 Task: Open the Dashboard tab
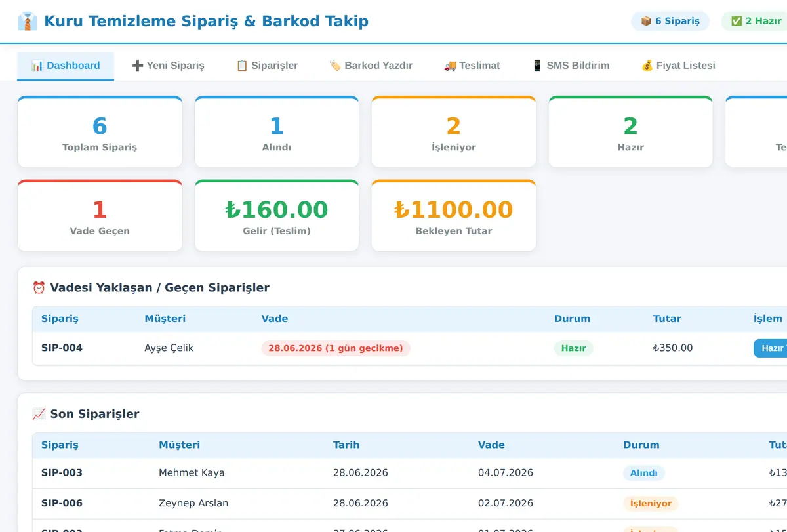(66, 66)
